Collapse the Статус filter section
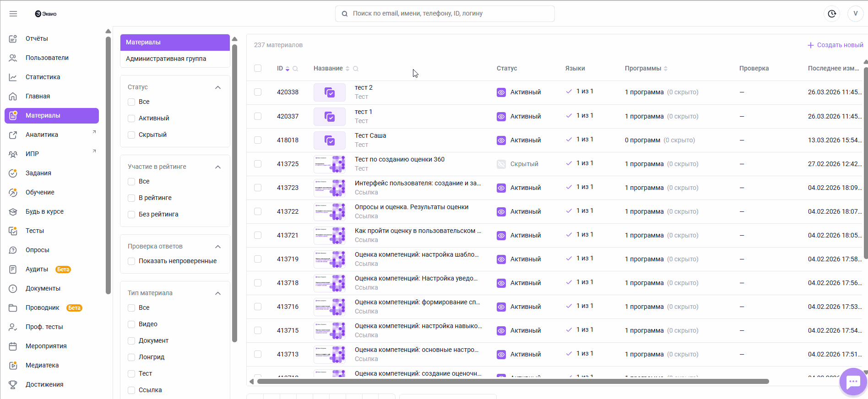 click(218, 87)
